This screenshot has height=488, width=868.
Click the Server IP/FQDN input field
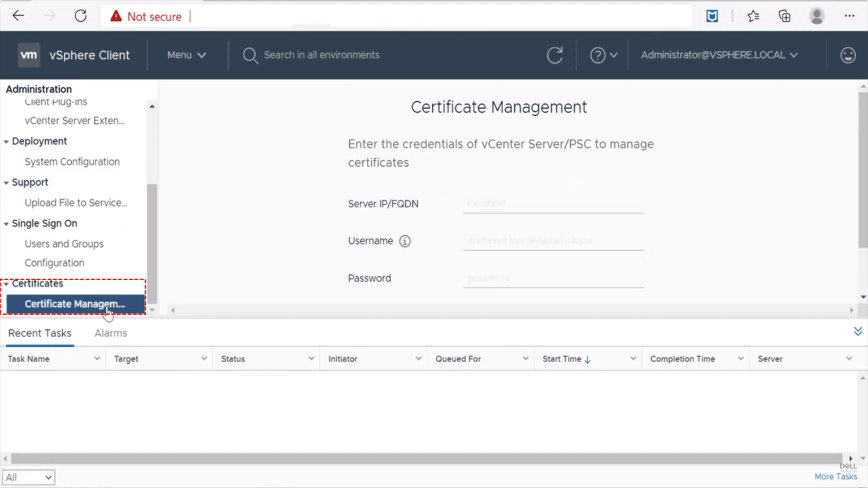553,204
